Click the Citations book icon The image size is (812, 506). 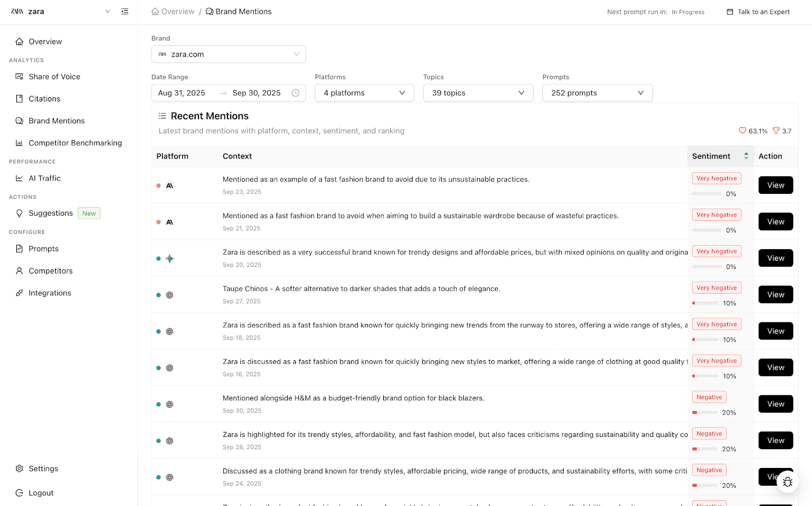(19, 99)
